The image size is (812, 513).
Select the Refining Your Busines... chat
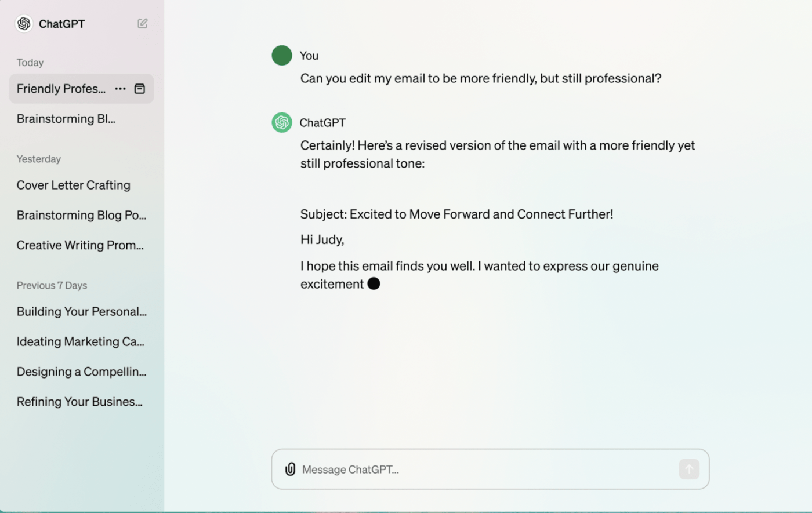point(79,402)
